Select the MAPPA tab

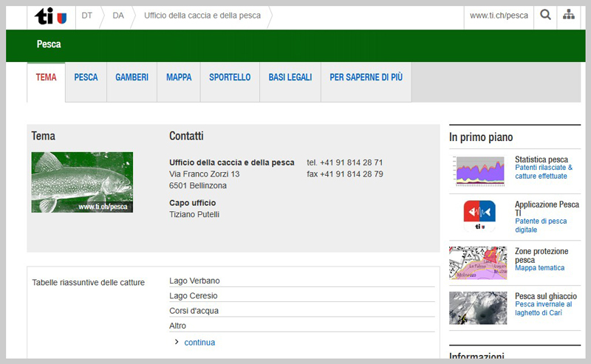coord(179,78)
